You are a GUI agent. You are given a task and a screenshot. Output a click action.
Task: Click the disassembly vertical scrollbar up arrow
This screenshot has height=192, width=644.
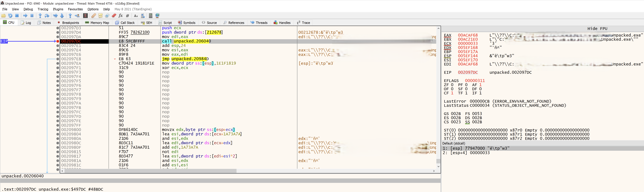438,28
